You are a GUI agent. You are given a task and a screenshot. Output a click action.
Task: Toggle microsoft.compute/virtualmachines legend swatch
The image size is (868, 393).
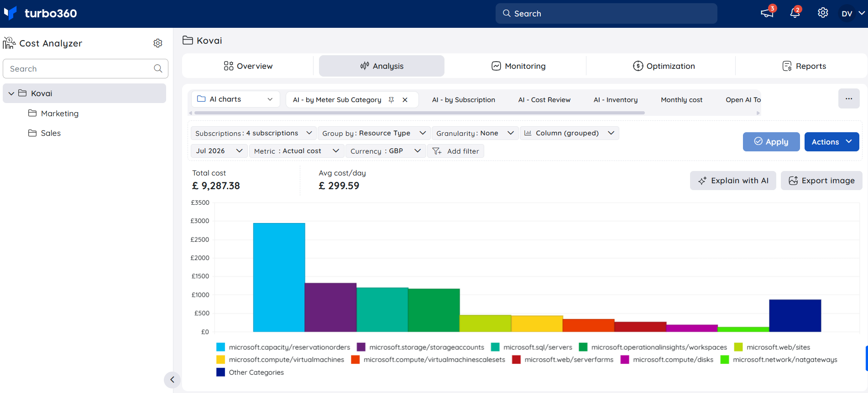coord(221,360)
